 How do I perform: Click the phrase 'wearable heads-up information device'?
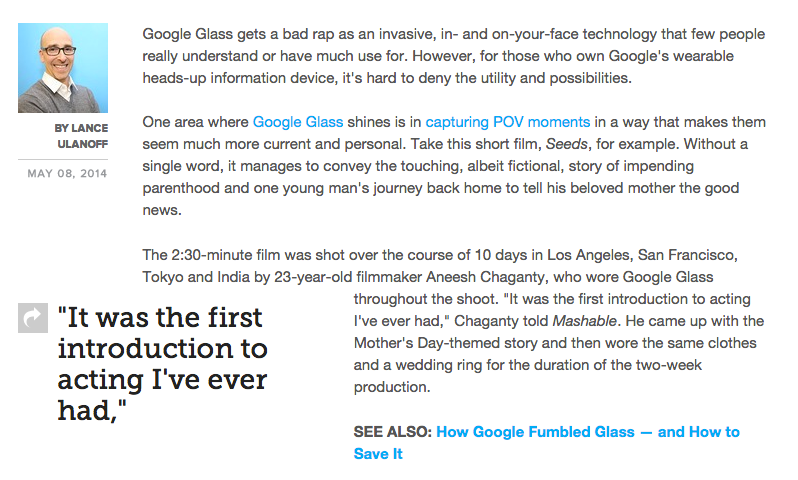(300, 78)
